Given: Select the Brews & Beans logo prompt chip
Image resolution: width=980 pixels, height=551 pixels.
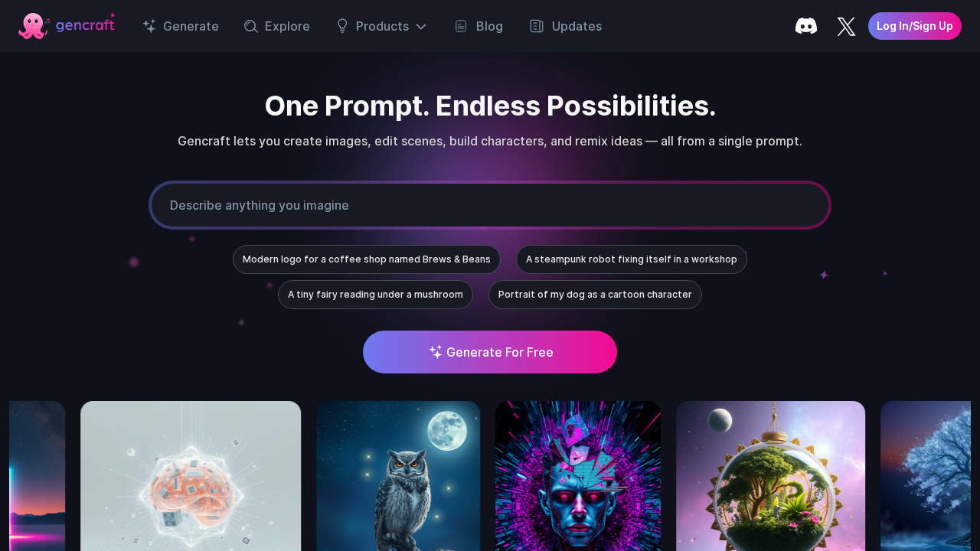Looking at the screenshot, I should 367,259.
